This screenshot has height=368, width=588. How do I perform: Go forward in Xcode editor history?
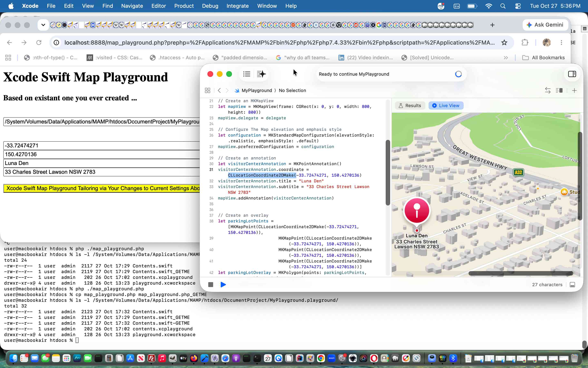tap(227, 91)
